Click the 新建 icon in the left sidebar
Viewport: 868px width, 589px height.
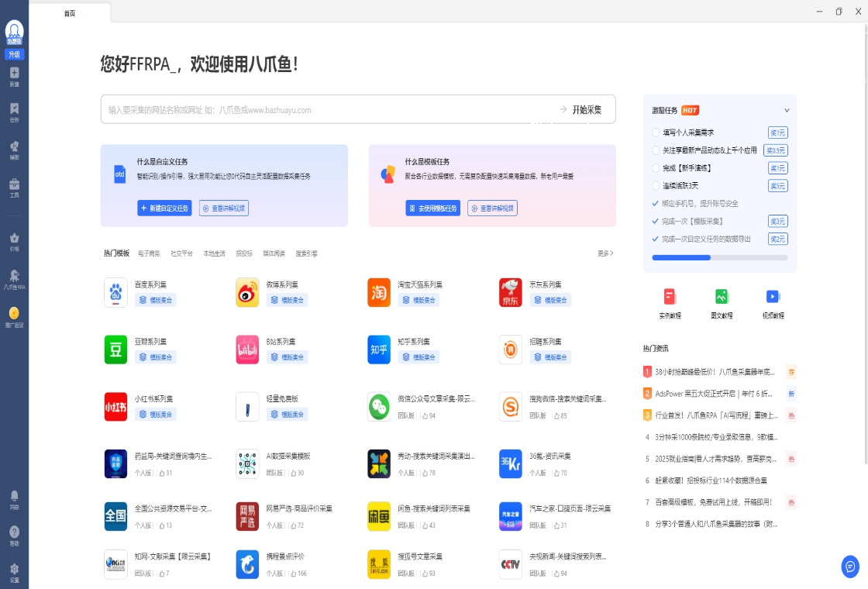(x=14, y=73)
